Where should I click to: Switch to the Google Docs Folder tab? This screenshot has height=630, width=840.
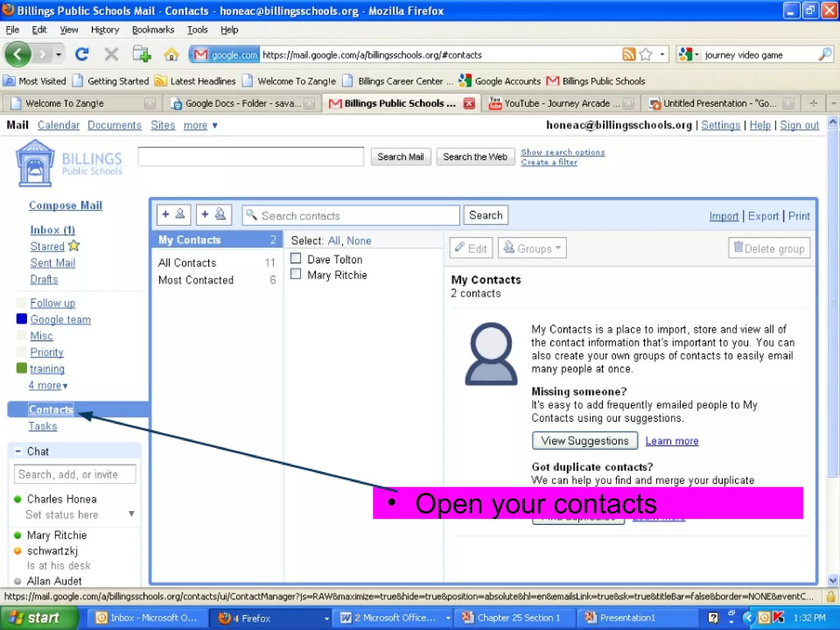(x=242, y=103)
